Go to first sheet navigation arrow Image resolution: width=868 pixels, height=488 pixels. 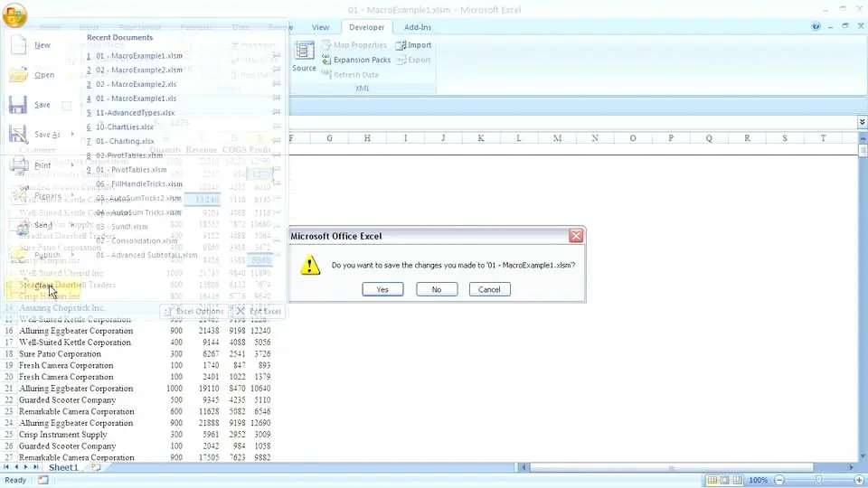[6, 467]
